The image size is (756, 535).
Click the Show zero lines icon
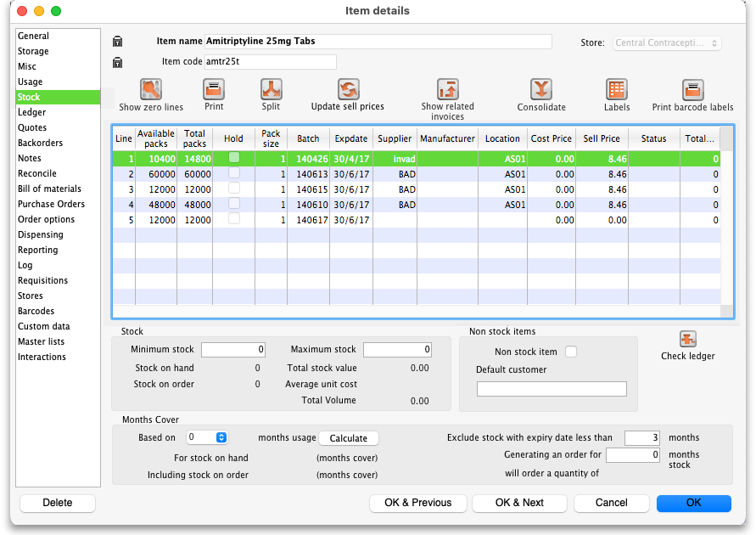pyautogui.click(x=151, y=89)
